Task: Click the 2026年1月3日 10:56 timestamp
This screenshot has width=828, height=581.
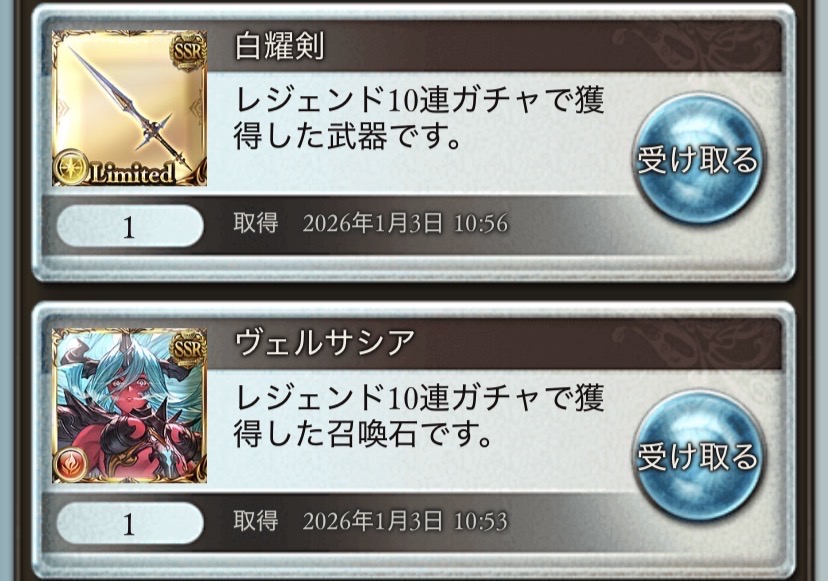Action: [405, 223]
